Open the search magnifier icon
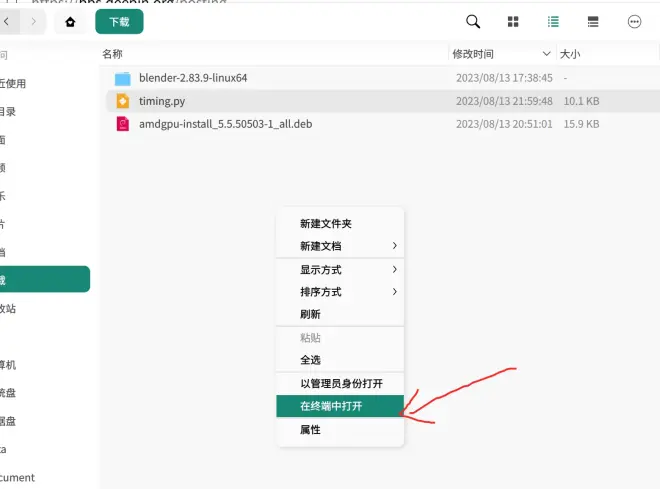Screen dimensions: 660x489 473,21
